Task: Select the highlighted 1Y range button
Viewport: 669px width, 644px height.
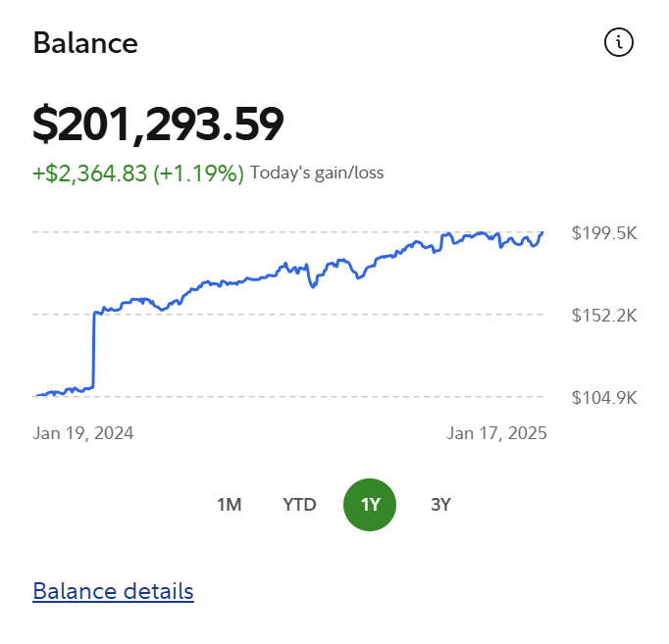Action: point(370,505)
